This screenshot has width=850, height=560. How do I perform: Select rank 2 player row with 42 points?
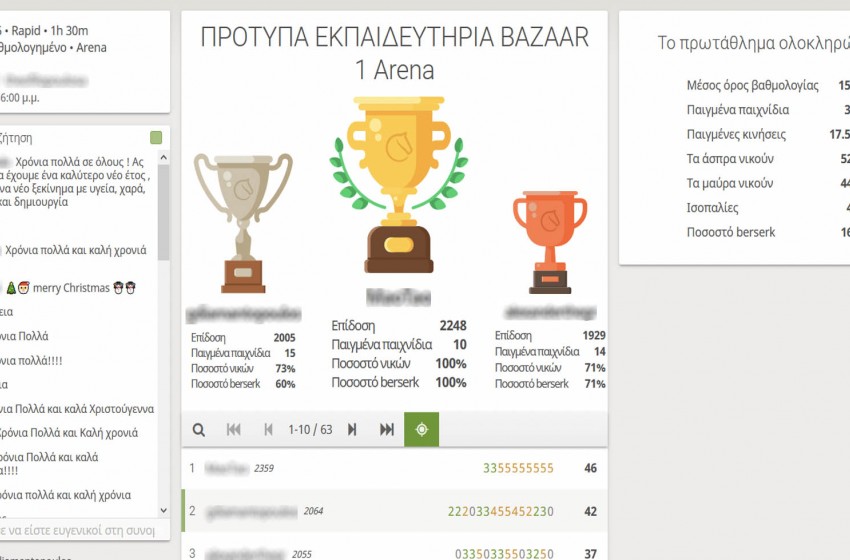(395, 511)
